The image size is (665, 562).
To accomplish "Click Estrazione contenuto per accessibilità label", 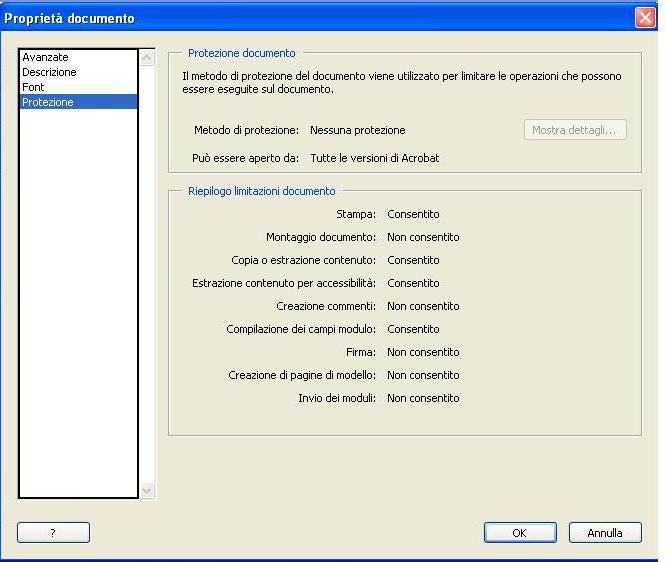I will (x=284, y=283).
